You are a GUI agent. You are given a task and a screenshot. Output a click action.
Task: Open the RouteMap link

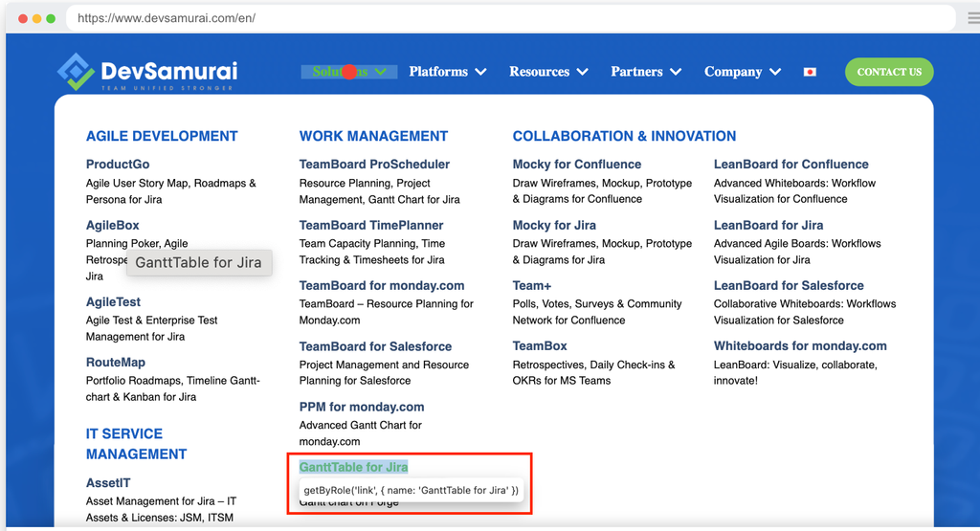[116, 363]
